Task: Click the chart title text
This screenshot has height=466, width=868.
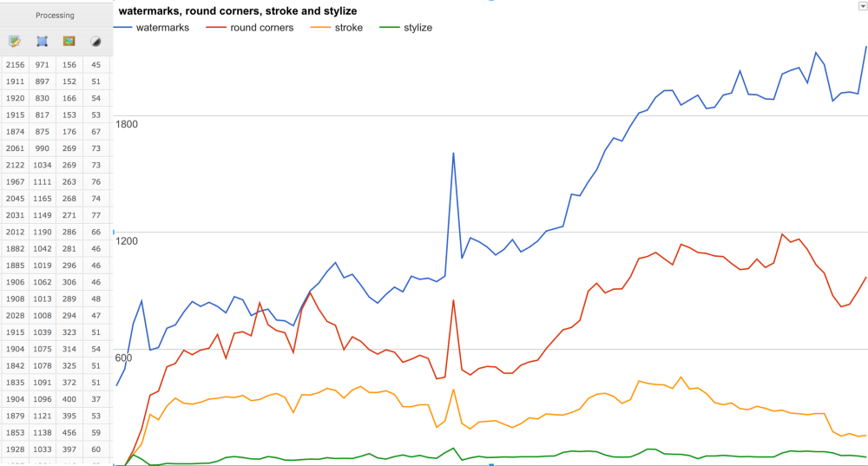Action: (x=238, y=11)
